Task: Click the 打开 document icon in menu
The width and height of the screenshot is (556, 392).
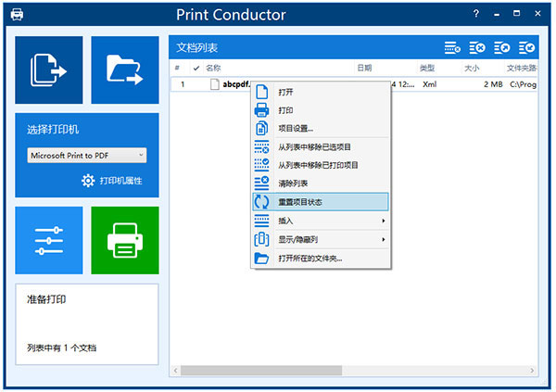Action: (261, 92)
